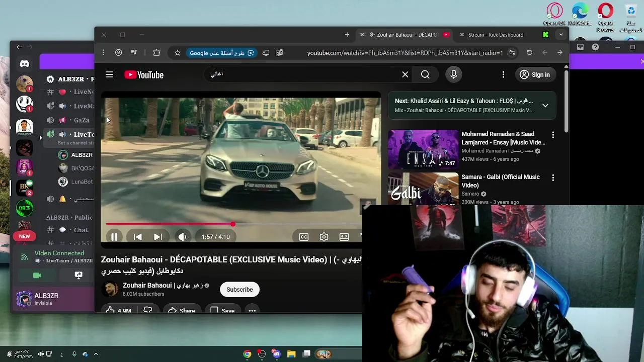Switch to the Zouhair Bahaoui browser tab

pyautogui.click(x=408, y=35)
